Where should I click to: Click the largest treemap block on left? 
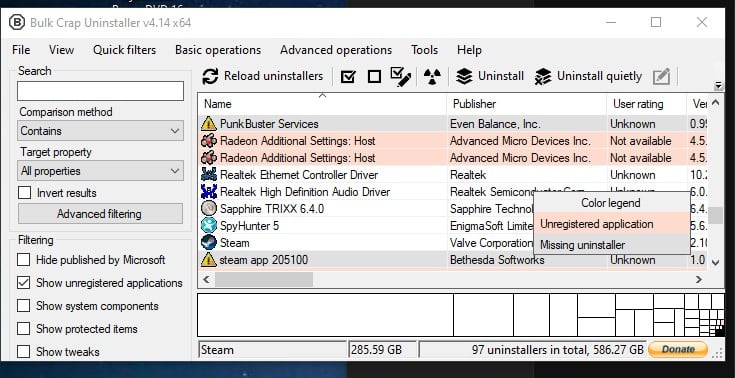tap(325, 315)
